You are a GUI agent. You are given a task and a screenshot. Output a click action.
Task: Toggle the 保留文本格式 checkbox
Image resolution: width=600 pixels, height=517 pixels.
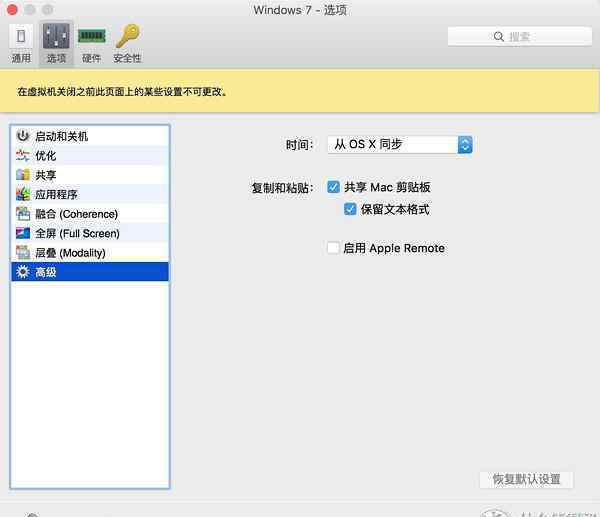coord(350,209)
